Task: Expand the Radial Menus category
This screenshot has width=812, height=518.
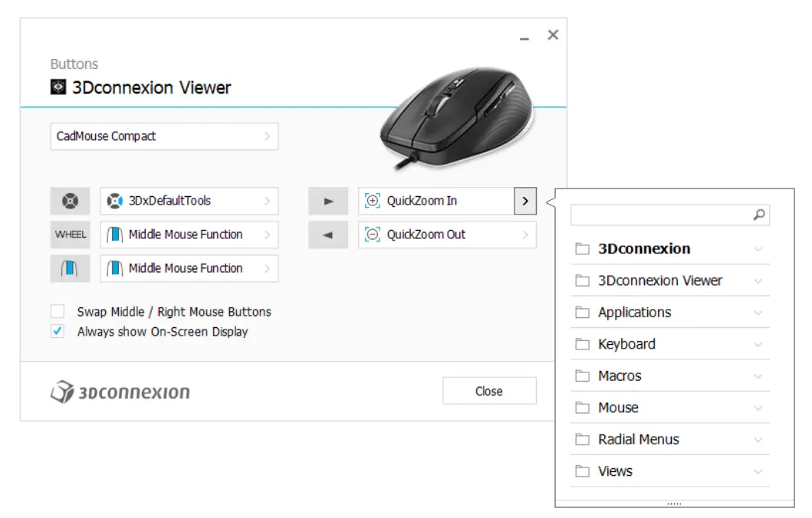Action: coord(638,439)
